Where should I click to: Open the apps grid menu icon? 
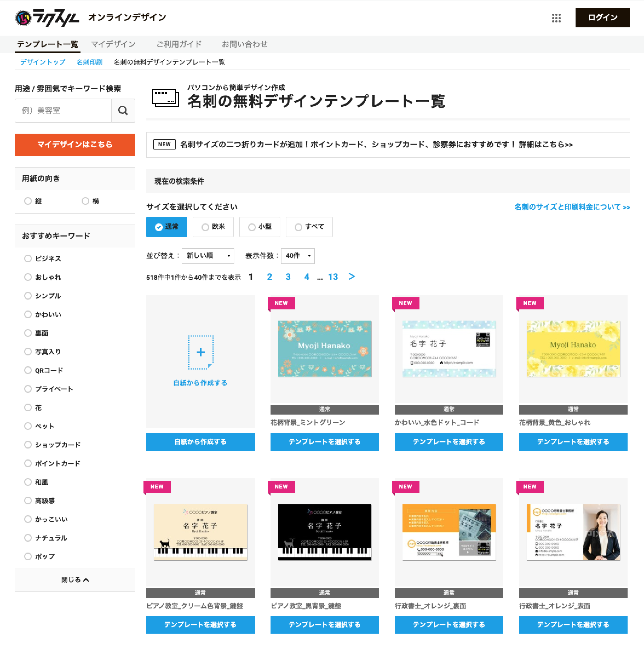point(556,18)
